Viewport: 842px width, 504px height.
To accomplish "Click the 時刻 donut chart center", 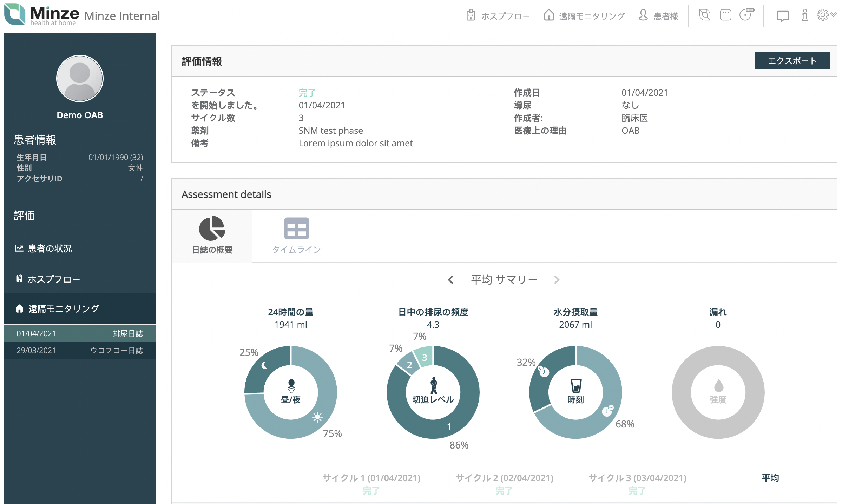I will point(575,392).
